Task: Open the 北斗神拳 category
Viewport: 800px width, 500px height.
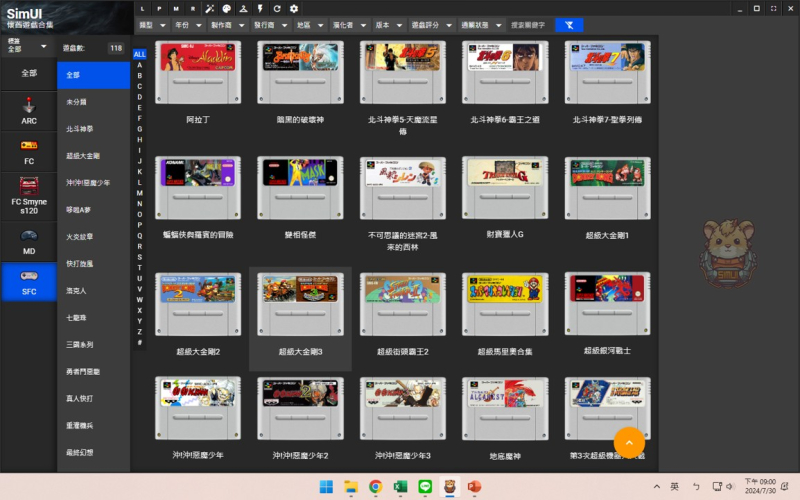Action: click(x=93, y=129)
